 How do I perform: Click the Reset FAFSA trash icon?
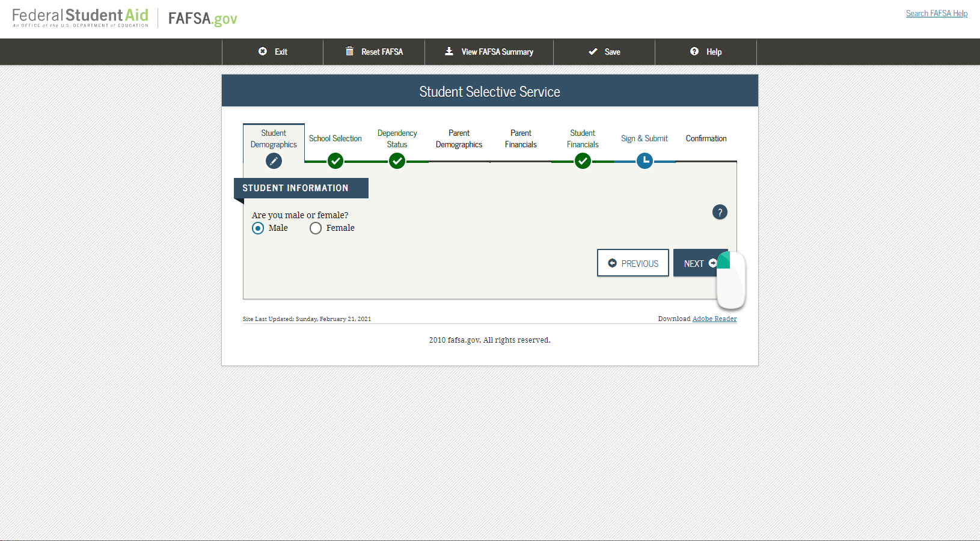click(350, 52)
